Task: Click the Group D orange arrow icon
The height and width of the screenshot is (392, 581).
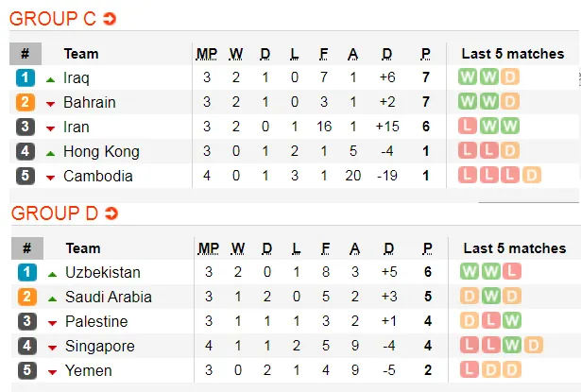Action: pyautogui.click(x=111, y=213)
